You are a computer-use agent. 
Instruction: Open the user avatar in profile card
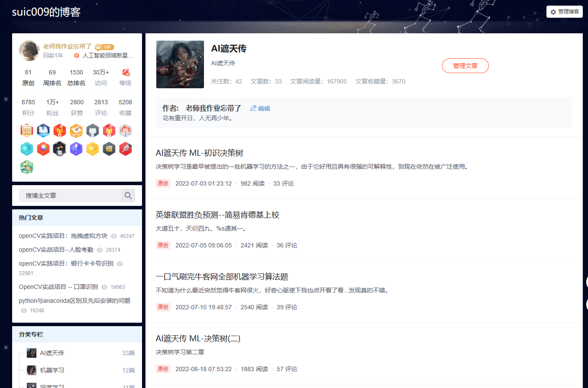(29, 51)
